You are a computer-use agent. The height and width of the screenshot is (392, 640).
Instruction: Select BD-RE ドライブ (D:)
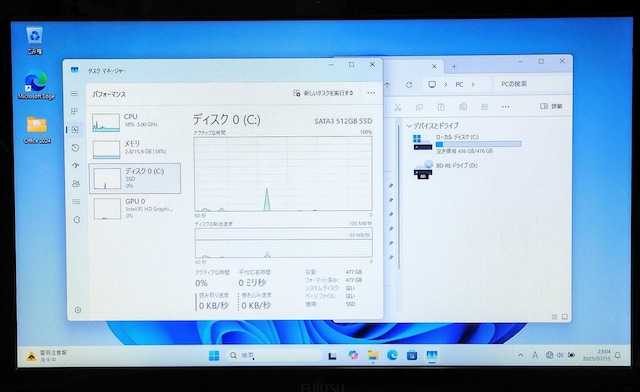point(446,169)
